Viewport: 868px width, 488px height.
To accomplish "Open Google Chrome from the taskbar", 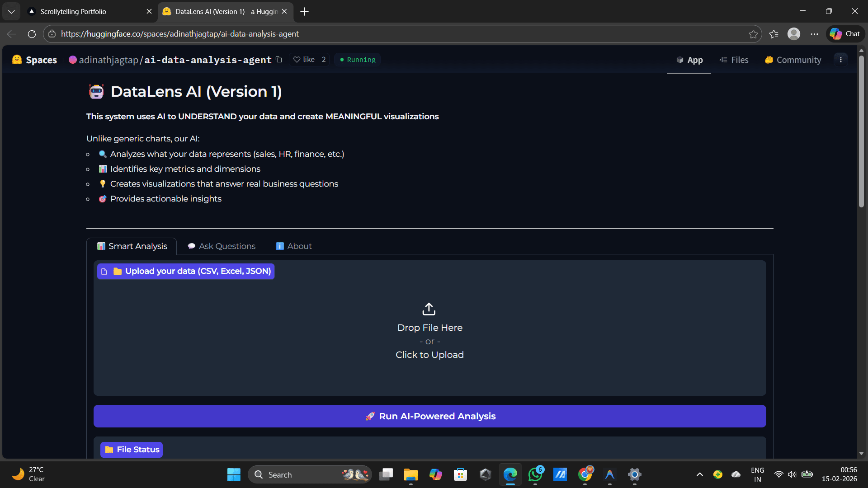I will 585,474.
